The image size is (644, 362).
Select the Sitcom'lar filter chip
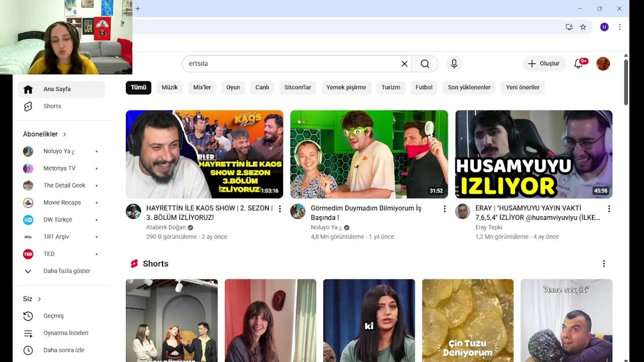(x=298, y=87)
